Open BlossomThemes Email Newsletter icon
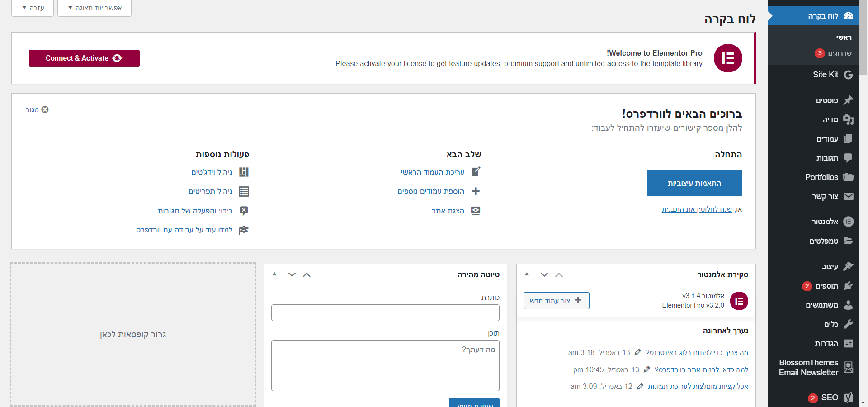This screenshot has height=407, width=868. (x=849, y=367)
